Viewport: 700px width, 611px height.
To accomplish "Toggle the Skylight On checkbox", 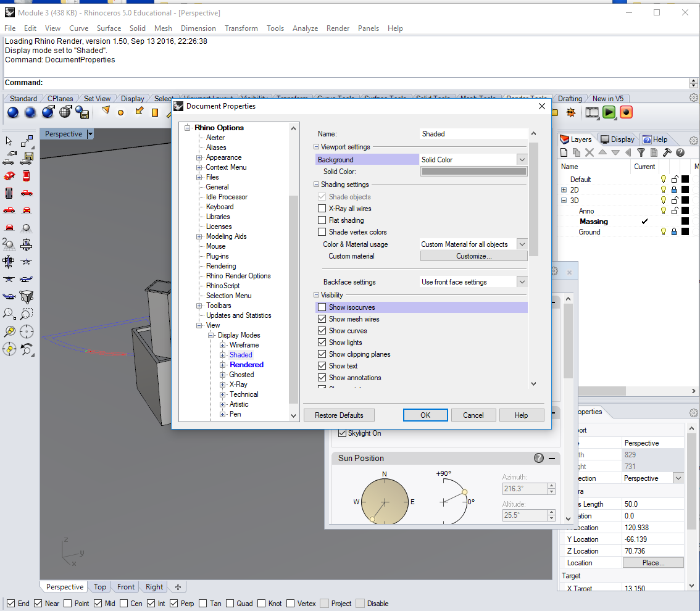I will 343,433.
